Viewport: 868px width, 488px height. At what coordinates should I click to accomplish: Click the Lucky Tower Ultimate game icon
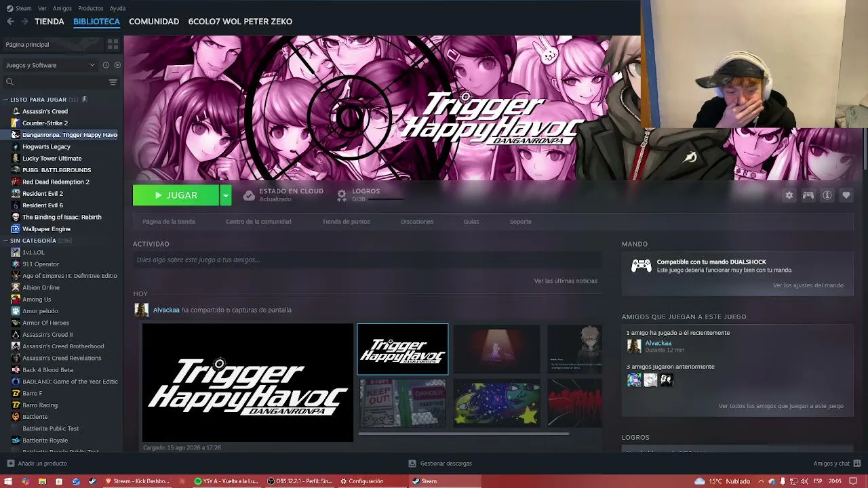pyautogui.click(x=16, y=159)
